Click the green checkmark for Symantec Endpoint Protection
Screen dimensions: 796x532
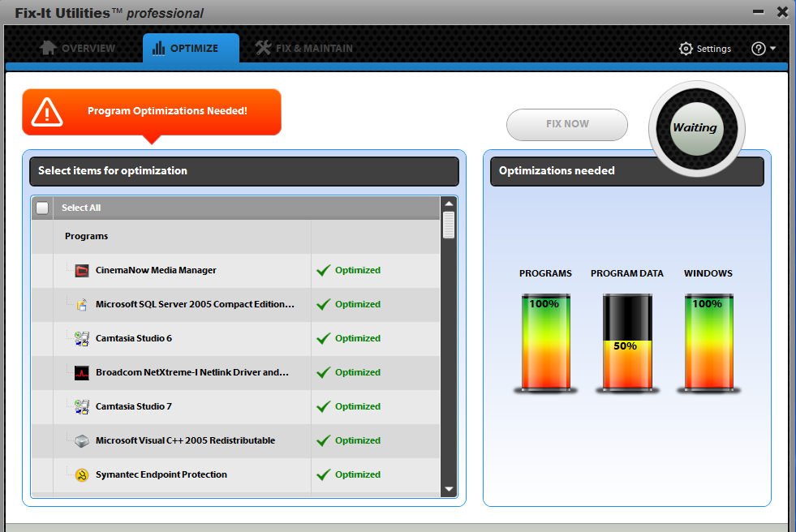324,474
